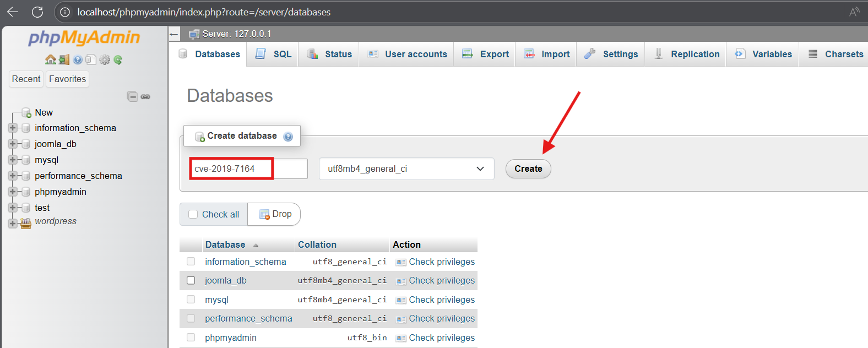Open the Favorites button
This screenshot has height=348, width=868.
click(x=67, y=79)
